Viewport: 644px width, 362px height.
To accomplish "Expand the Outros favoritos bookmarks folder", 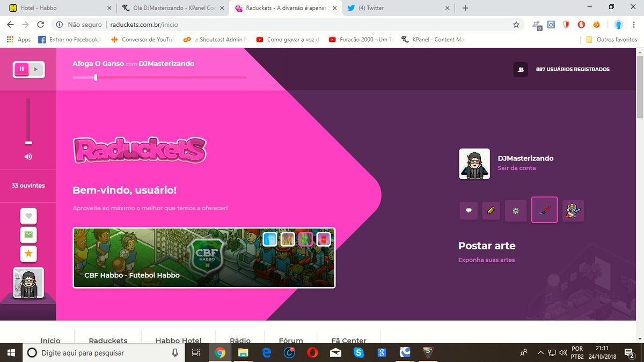I will click(x=611, y=40).
